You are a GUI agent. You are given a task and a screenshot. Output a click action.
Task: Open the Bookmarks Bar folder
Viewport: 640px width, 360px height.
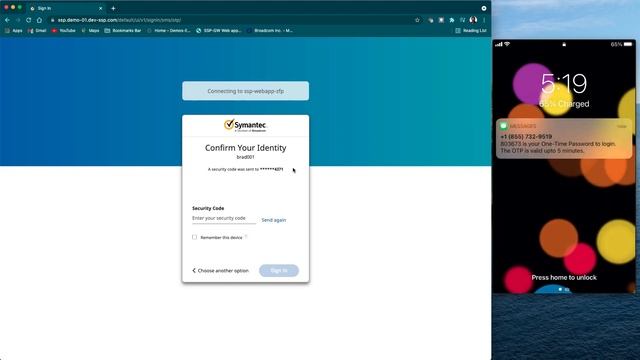[x=123, y=31]
